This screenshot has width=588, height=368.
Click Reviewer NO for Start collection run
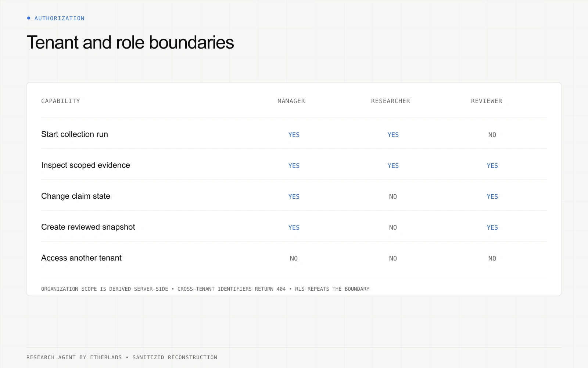(x=492, y=135)
